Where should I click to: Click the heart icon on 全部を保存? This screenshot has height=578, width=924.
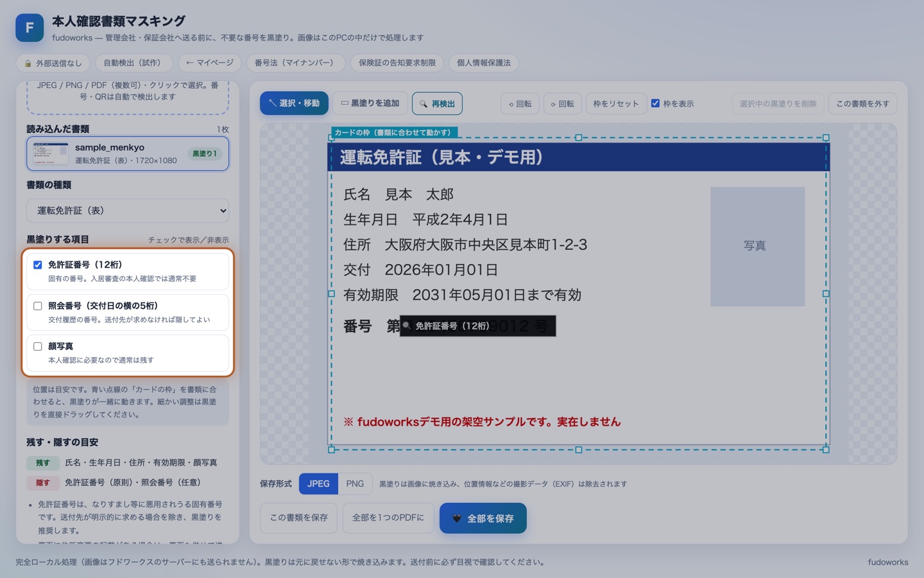coord(457,518)
